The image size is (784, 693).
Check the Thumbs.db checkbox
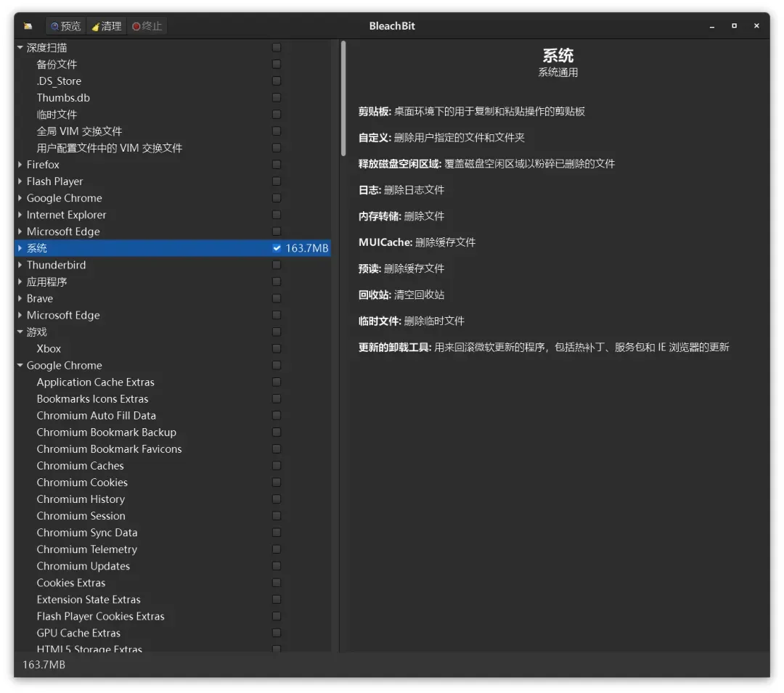tap(277, 97)
